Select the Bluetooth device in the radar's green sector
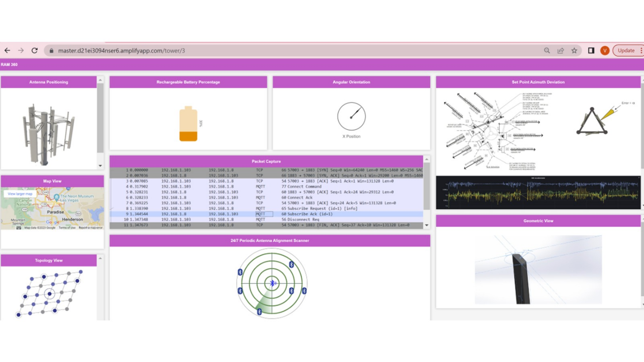644x362 pixels. tap(259, 312)
